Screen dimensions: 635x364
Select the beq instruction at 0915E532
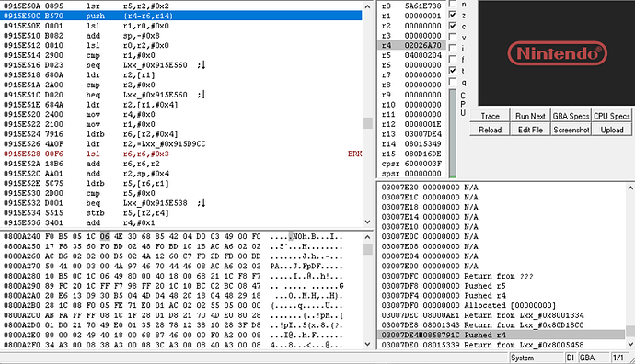[181, 203]
